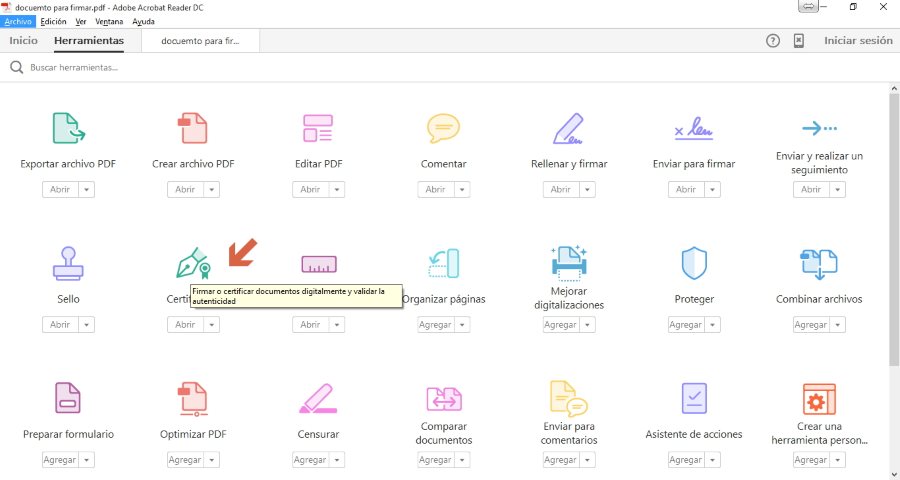Open the Proteger shield icon
This screenshot has width=900, height=480.
(693, 263)
